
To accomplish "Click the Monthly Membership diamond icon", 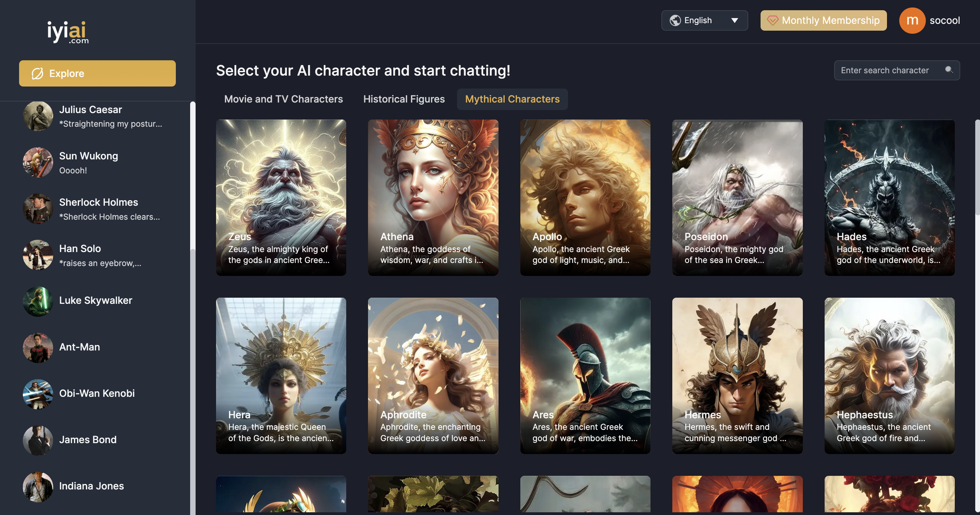I will coord(772,20).
